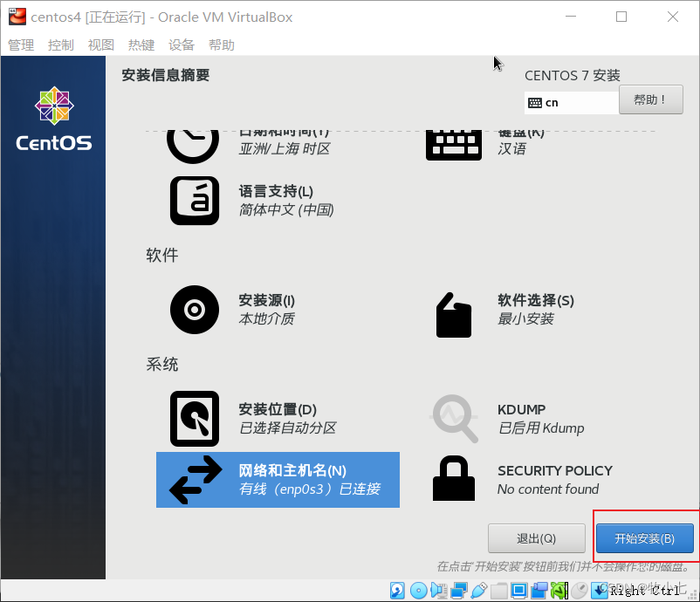Open date and time clock icon
The width and height of the screenshot is (700, 602).
tap(193, 147)
